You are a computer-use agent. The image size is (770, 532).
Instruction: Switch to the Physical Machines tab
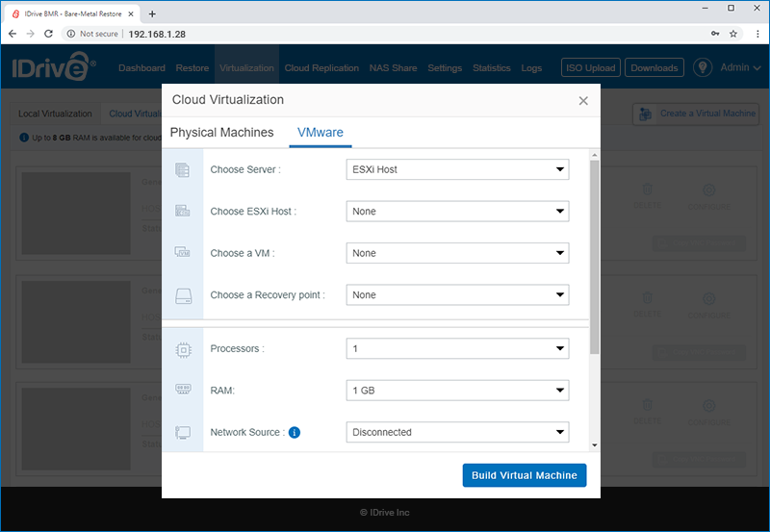tap(222, 133)
